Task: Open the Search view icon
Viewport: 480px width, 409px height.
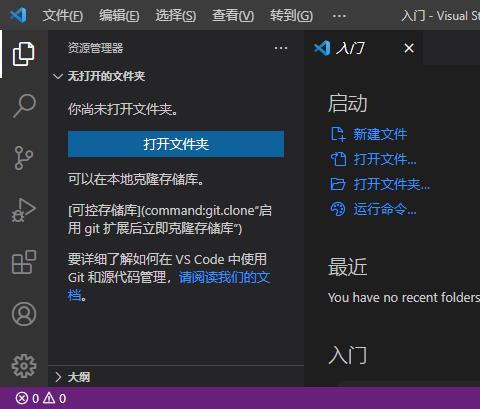Action: [24, 106]
